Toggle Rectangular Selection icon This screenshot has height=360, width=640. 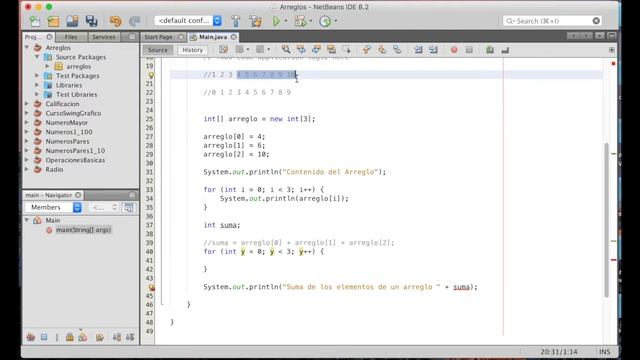click(x=347, y=50)
